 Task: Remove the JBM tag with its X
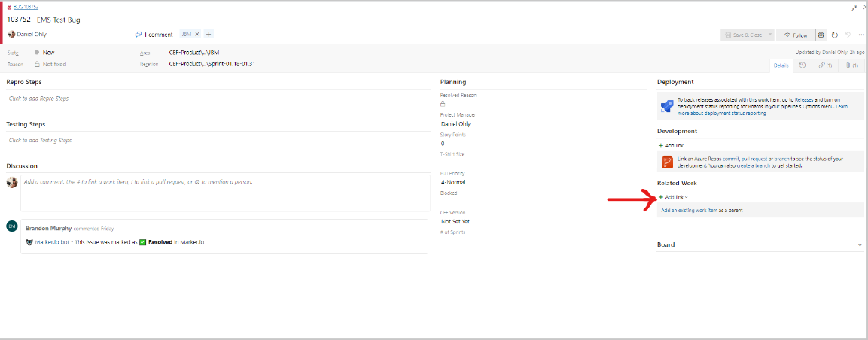coord(198,35)
